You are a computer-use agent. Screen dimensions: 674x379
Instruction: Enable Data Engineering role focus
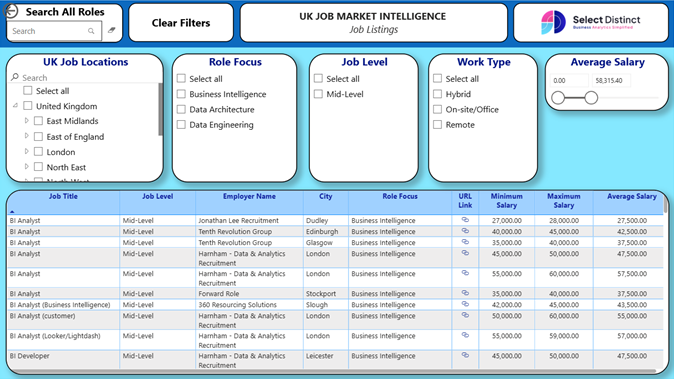pos(181,125)
